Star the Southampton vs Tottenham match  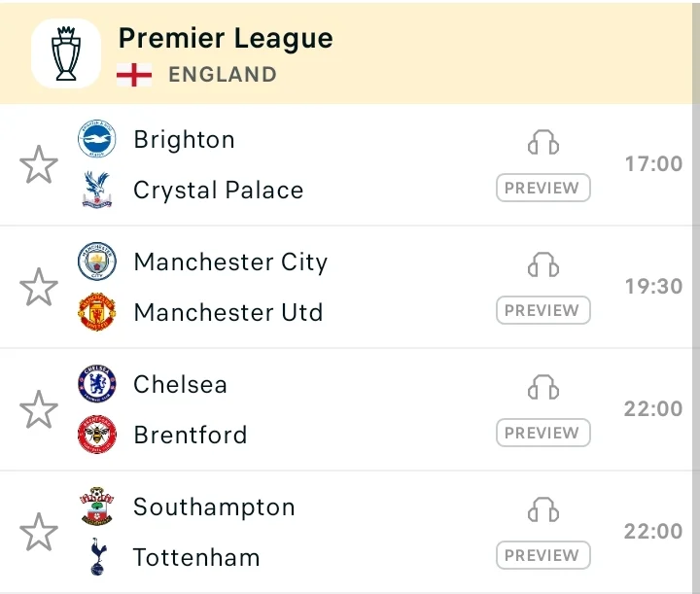tap(39, 532)
